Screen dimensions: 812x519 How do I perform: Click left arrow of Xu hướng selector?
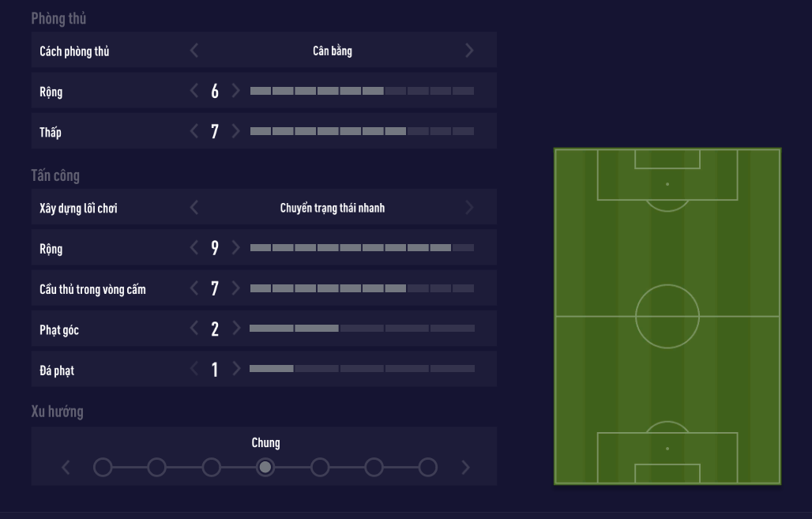coord(66,467)
